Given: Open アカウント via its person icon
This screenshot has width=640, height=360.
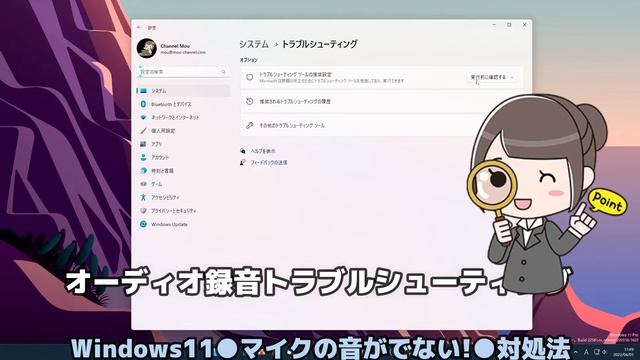Looking at the screenshot, I should click(x=143, y=157).
